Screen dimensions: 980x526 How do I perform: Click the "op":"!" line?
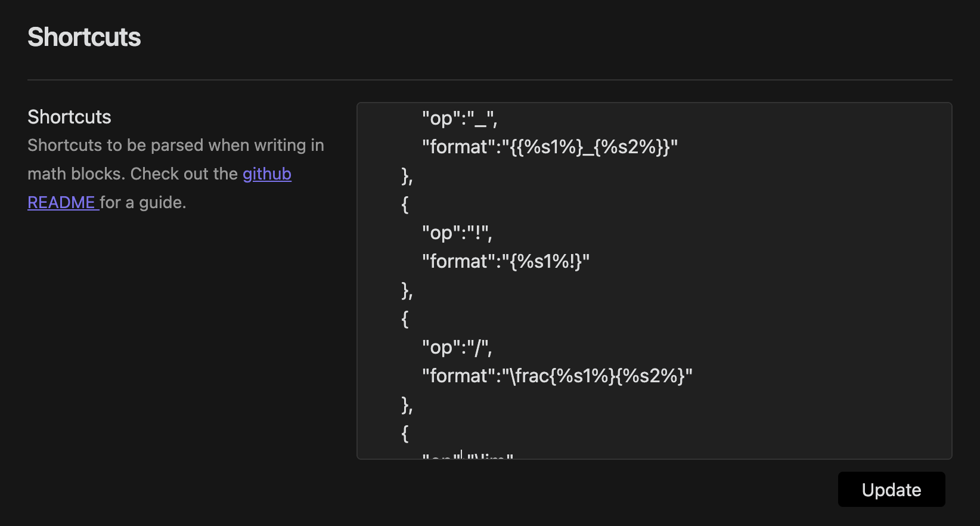pyautogui.click(x=457, y=233)
